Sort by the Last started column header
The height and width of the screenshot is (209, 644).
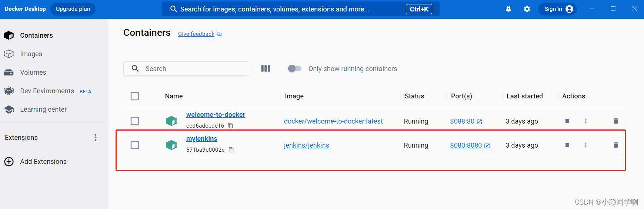click(524, 96)
